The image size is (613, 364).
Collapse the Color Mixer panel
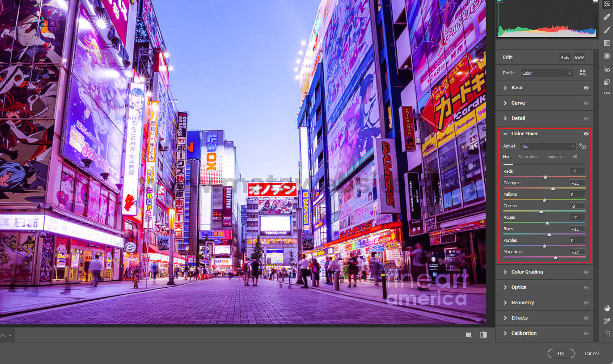(x=505, y=134)
